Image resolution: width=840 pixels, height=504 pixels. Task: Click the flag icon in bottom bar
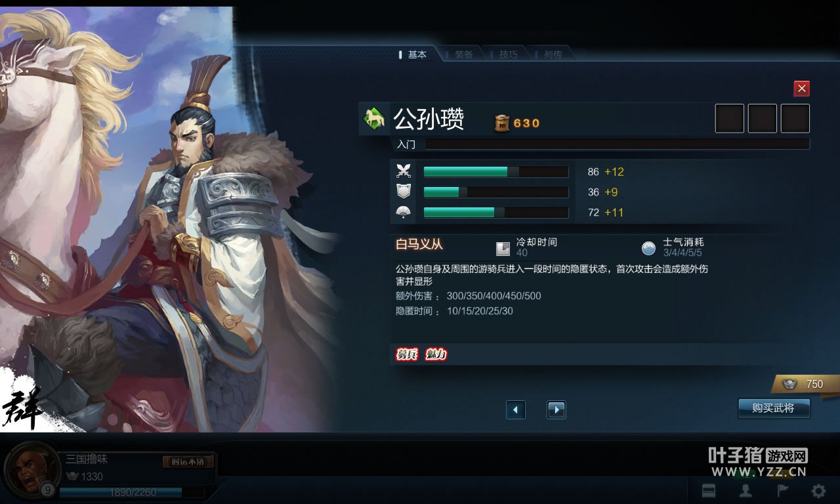(x=783, y=490)
